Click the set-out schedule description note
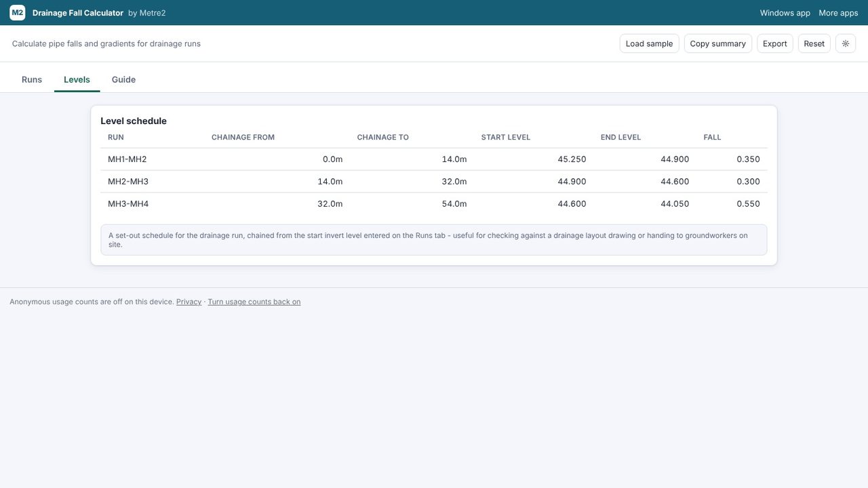Screen dimensions: 868x488 point(434,240)
